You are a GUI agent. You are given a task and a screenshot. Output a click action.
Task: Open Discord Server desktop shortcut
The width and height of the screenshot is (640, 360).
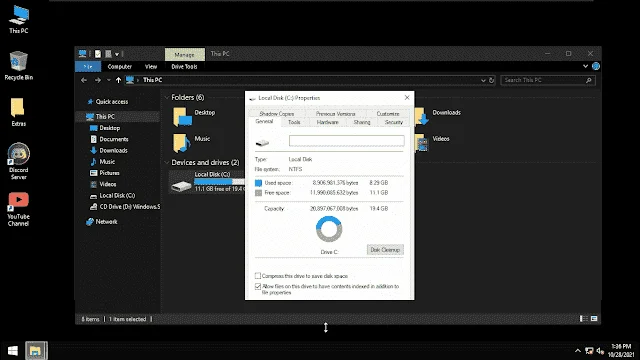coord(18,161)
